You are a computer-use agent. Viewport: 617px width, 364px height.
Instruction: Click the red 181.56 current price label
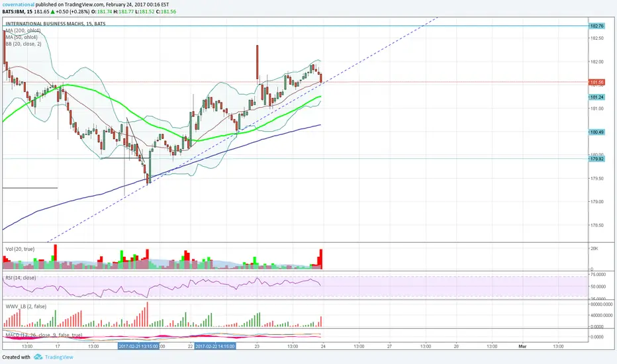click(596, 82)
